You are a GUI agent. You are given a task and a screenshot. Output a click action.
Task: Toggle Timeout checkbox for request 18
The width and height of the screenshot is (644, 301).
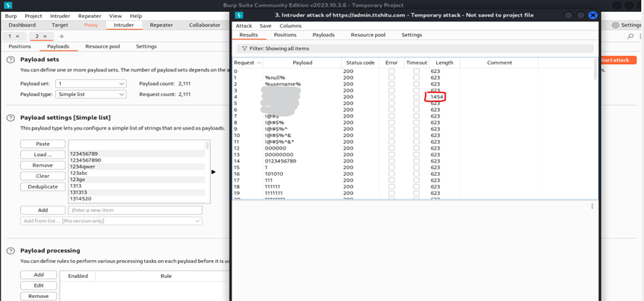click(x=416, y=186)
